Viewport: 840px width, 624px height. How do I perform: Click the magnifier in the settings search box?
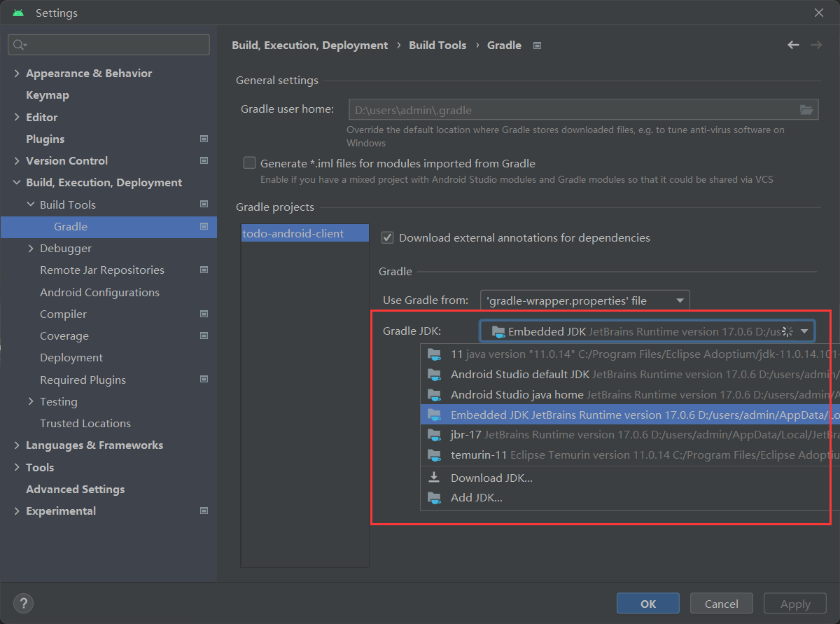19,44
